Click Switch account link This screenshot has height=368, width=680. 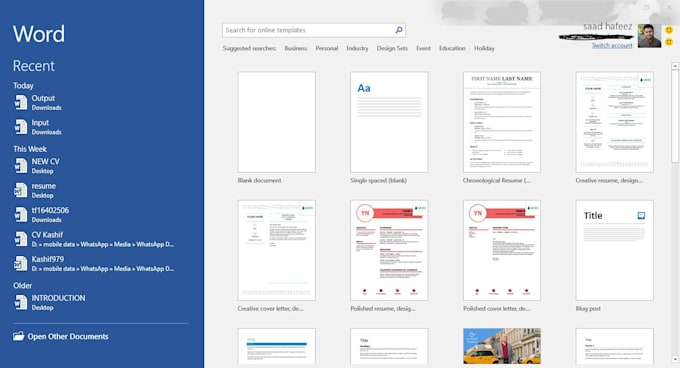click(x=612, y=45)
